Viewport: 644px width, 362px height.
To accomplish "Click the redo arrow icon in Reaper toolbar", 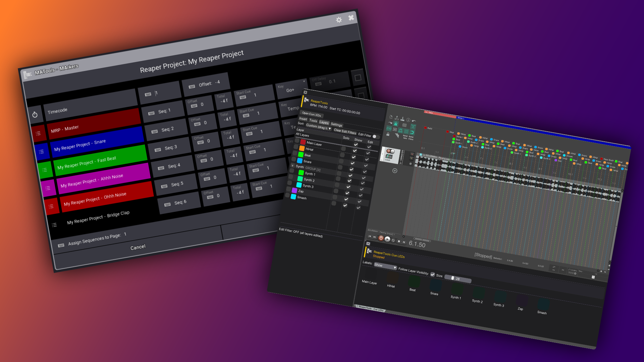I will tap(390, 123).
